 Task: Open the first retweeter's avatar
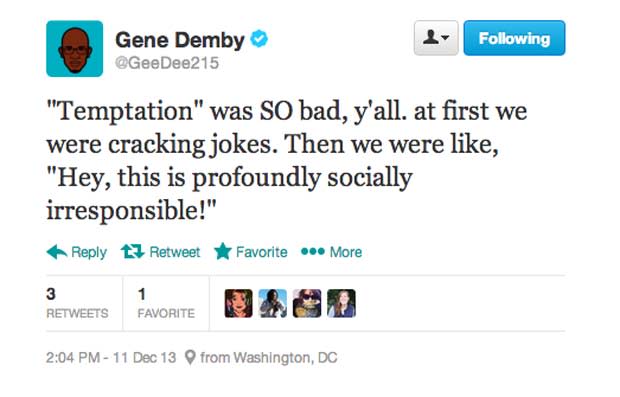(x=238, y=303)
